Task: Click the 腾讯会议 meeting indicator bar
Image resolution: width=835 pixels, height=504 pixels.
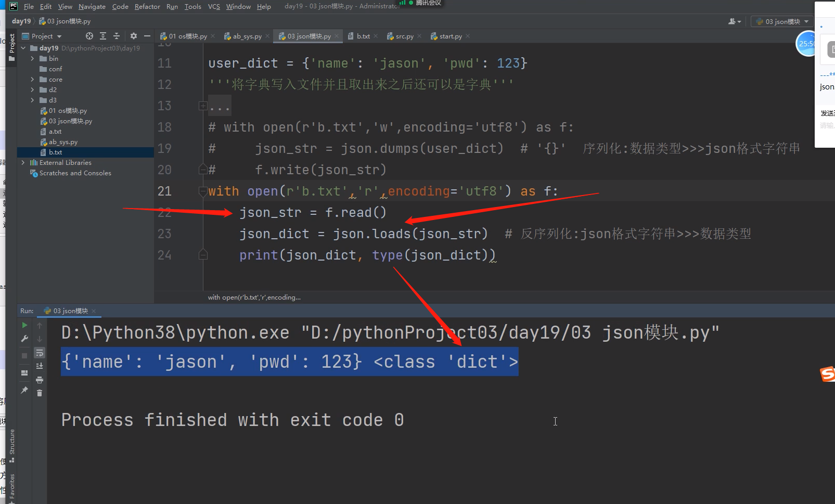Action: tap(421, 3)
